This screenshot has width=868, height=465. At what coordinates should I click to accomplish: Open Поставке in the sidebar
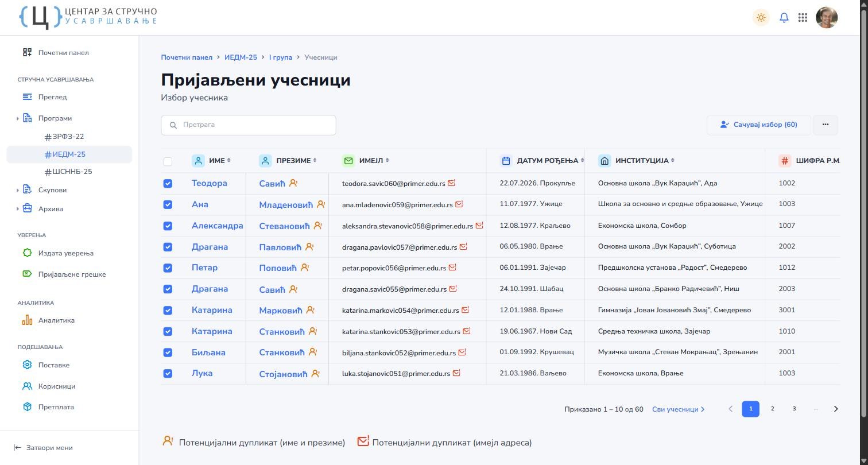[x=46, y=365]
